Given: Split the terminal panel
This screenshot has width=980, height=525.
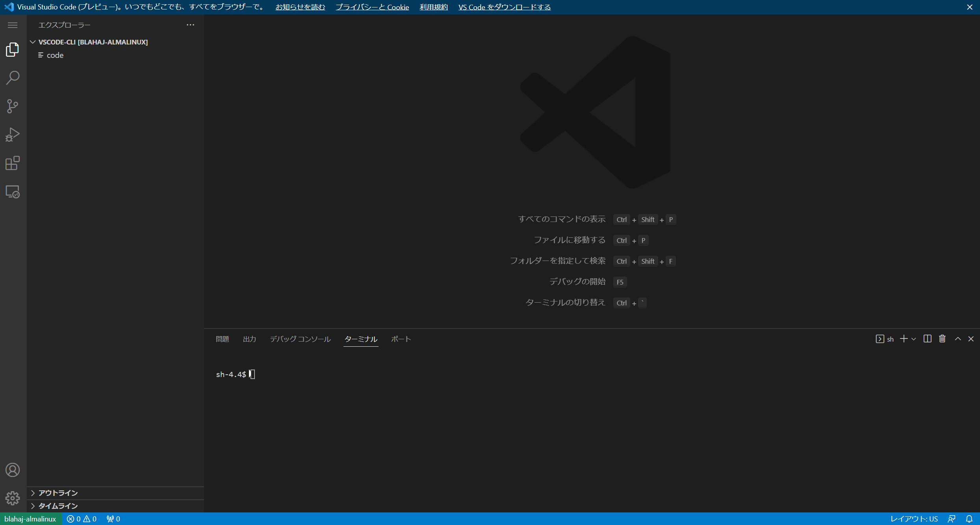Looking at the screenshot, I should [x=927, y=339].
